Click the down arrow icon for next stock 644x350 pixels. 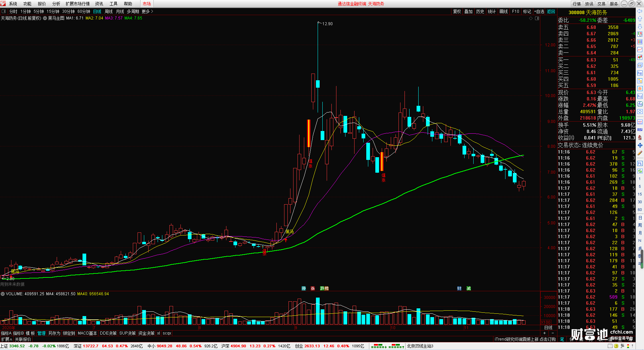point(640,27)
